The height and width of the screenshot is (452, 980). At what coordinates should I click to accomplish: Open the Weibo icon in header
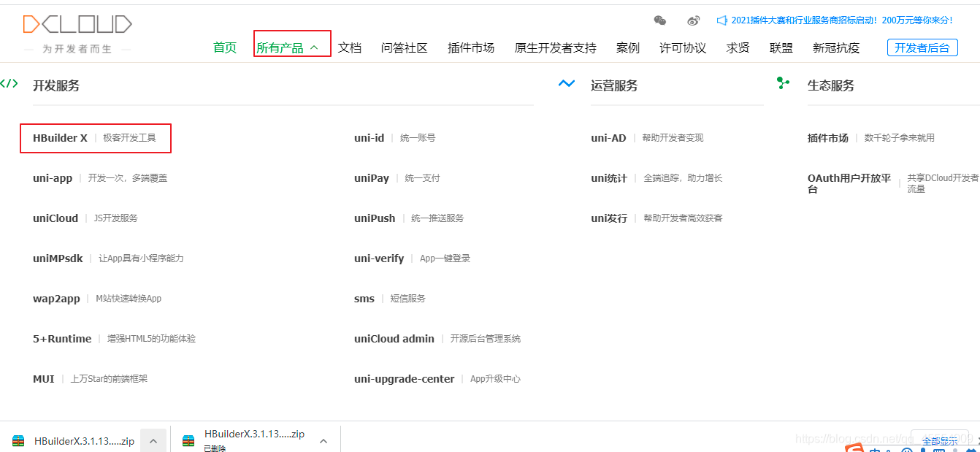(x=693, y=20)
